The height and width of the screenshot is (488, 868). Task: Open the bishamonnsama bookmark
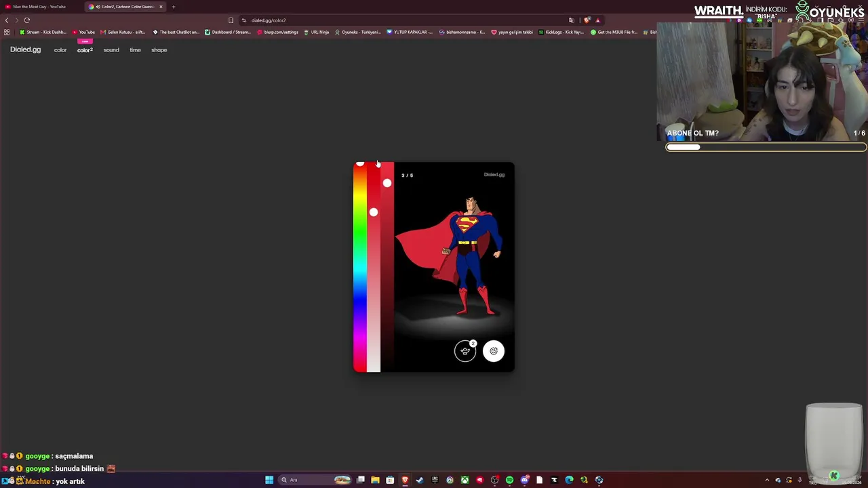point(462,32)
